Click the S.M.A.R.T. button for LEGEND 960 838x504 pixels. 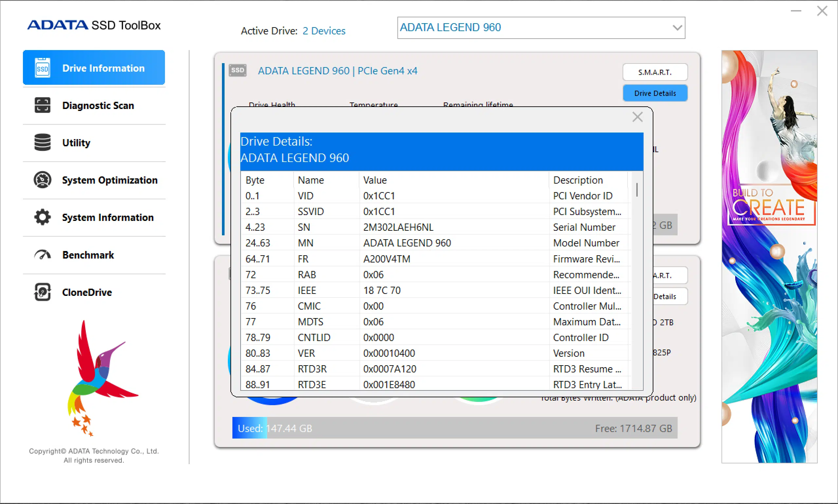click(x=655, y=72)
